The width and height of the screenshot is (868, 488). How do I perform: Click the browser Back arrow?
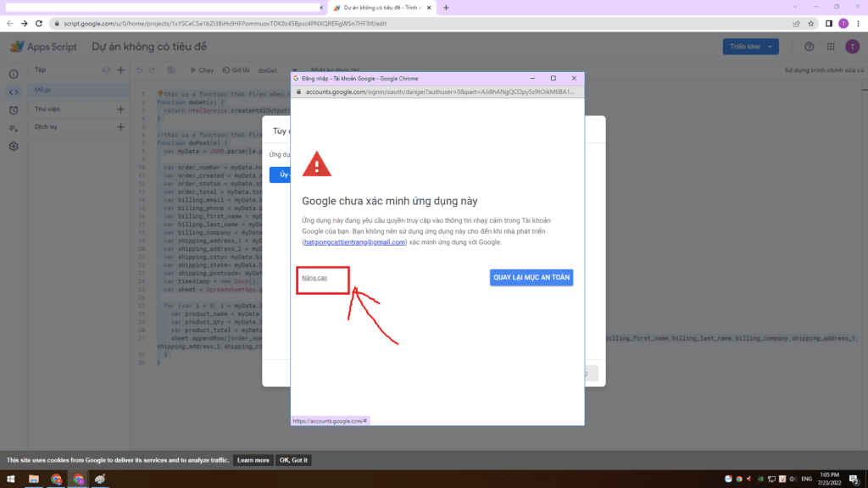pyautogui.click(x=9, y=23)
